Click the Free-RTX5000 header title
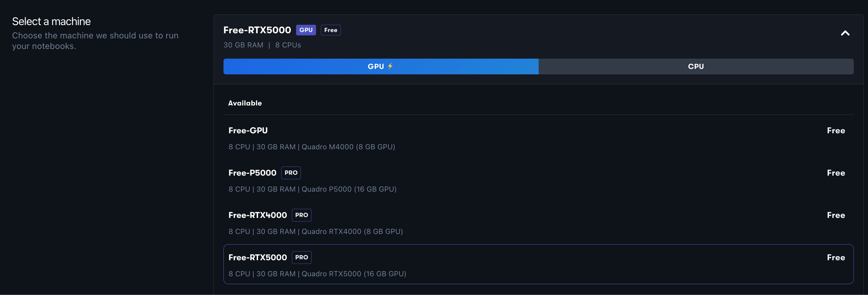The width and height of the screenshot is (868, 295). point(257,30)
